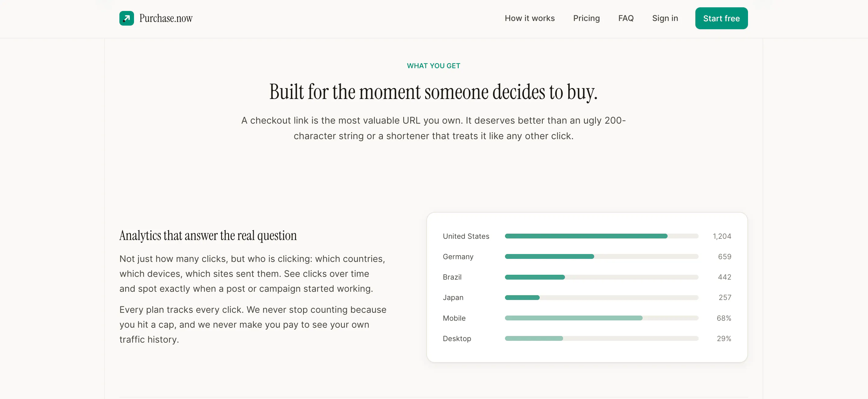Click the WHAT YOU GET label

tap(433, 66)
